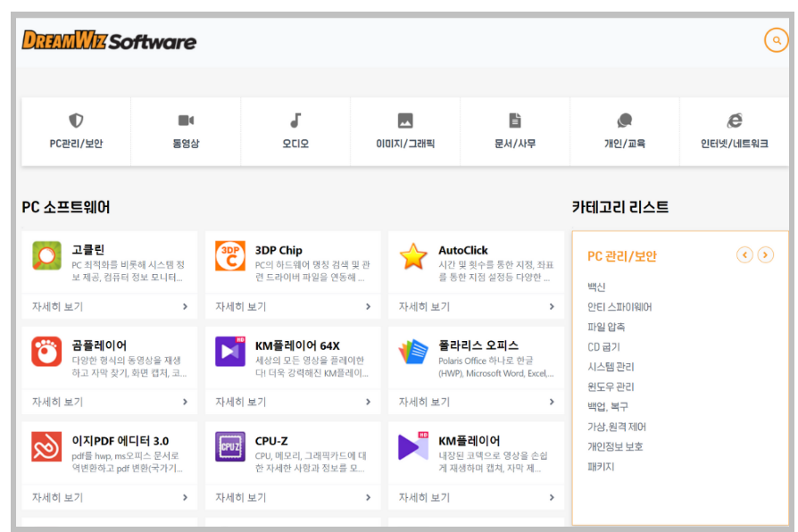
Task: Open the 3DP Chip title link
Action: point(278,251)
